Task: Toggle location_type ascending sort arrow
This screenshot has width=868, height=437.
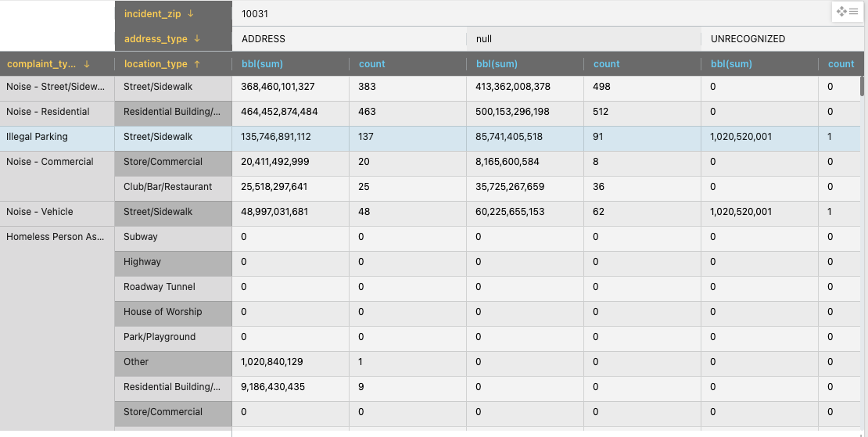Action: pos(197,64)
